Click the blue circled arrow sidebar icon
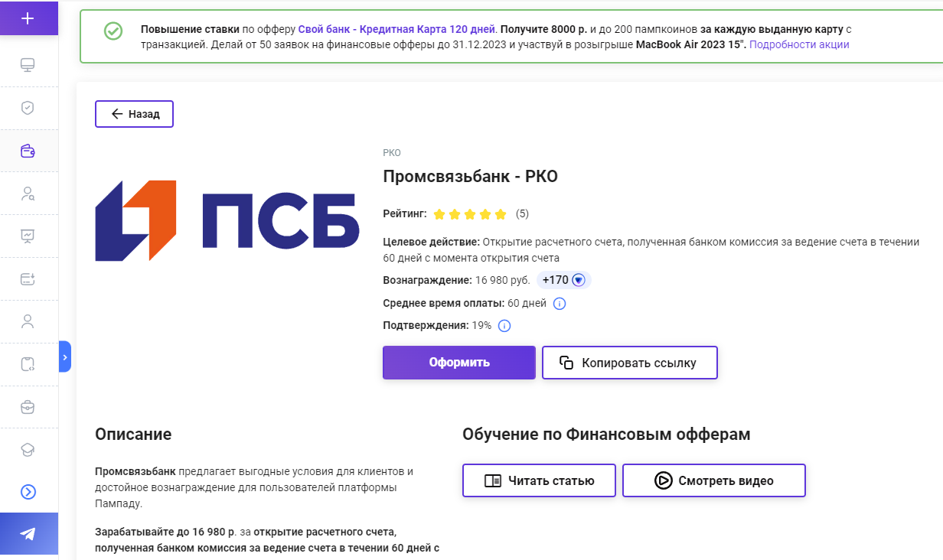The image size is (943, 560). (28, 492)
